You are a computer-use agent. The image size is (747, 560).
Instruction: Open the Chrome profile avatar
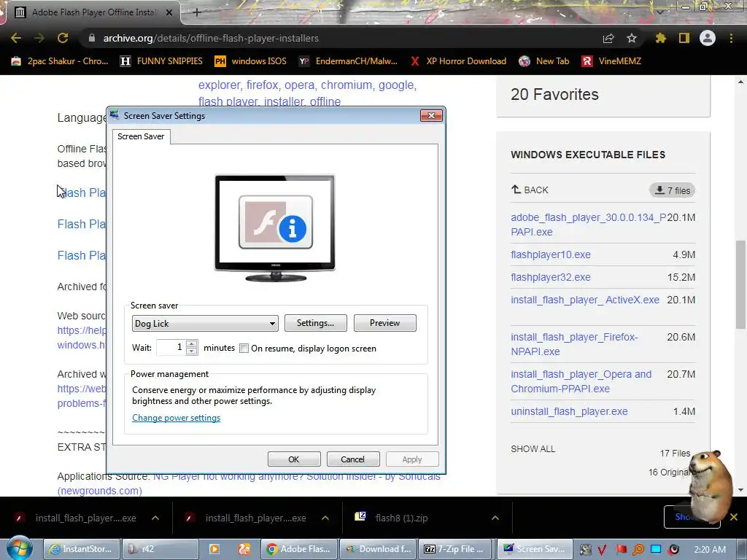click(708, 38)
